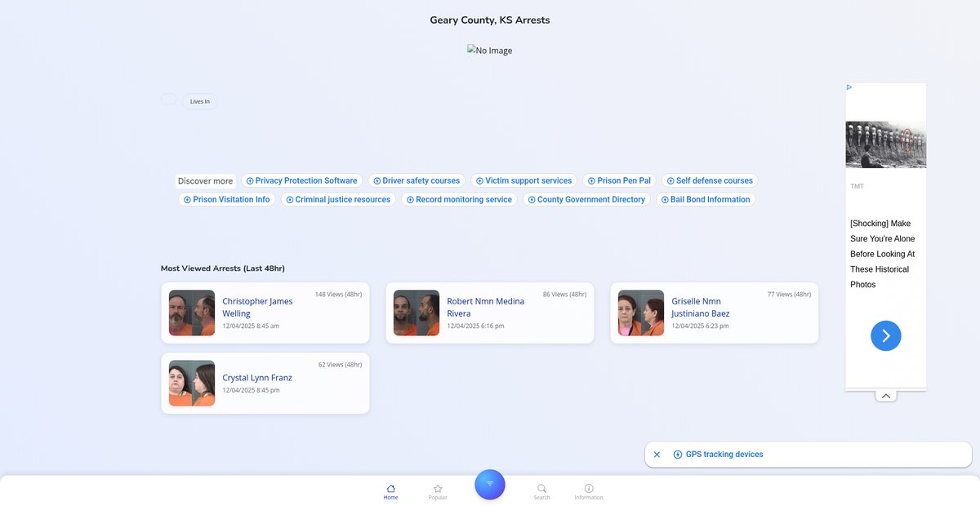The height and width of the screenshot is (506, 980).
Task: Click plus icon beside Victim support services
Action: [480, 181]
